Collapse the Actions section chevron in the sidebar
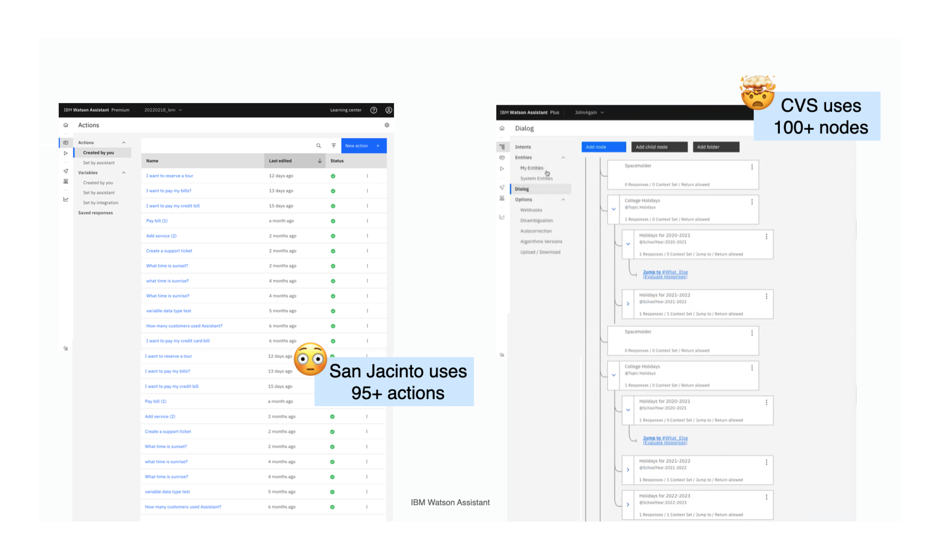The height and width of the screenshot is (560, 939). point(124,143)
